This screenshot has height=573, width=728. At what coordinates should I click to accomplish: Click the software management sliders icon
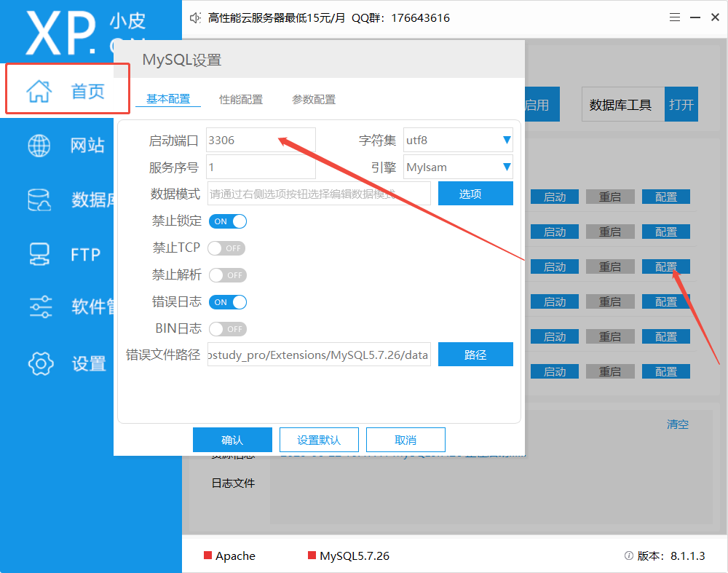coord(39,307)
